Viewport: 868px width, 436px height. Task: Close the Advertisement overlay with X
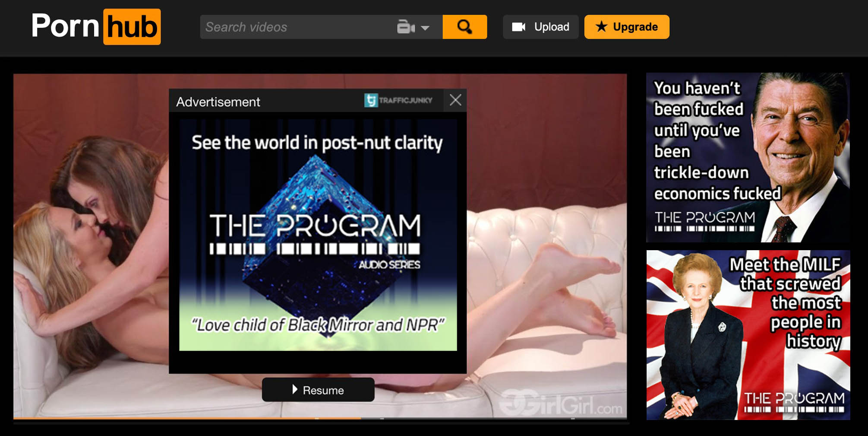coord(455,100)
